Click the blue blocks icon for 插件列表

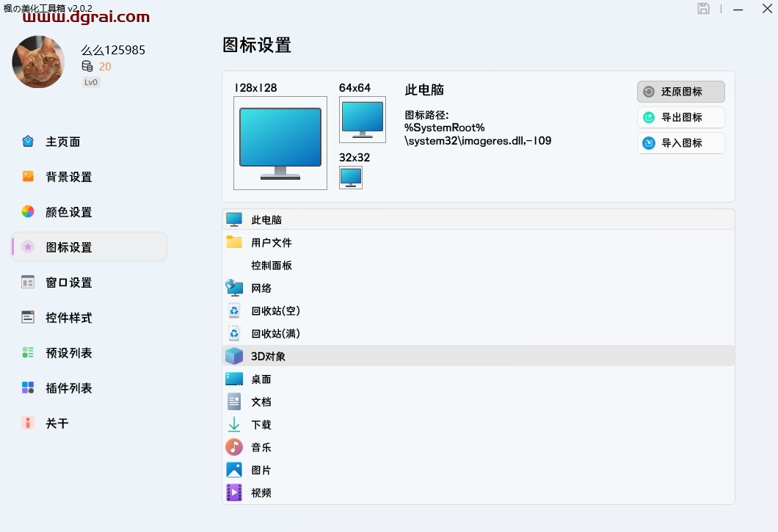[28, 387]
